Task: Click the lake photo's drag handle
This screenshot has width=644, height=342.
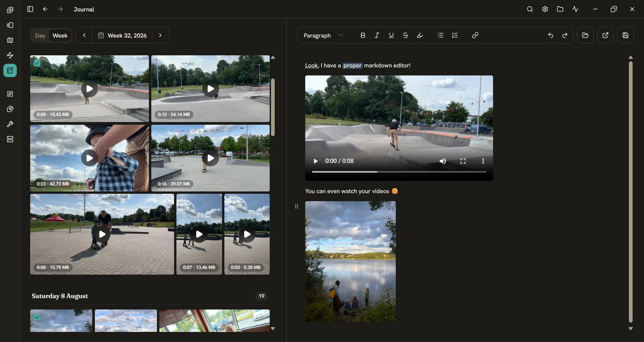Action: tap(297, 207)
